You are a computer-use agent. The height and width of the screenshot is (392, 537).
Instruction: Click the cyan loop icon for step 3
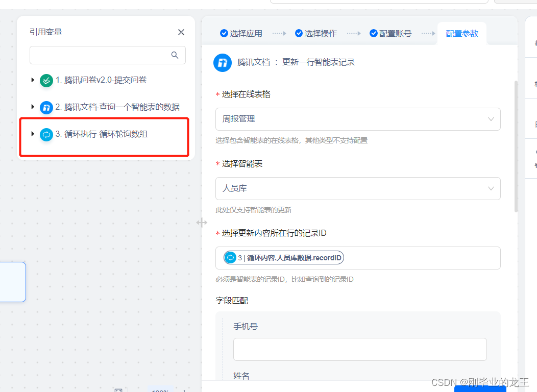[46, 135]
